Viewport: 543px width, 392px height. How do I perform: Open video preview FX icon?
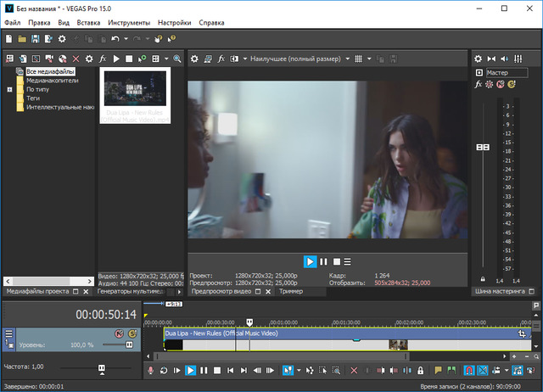click(221, 59)
